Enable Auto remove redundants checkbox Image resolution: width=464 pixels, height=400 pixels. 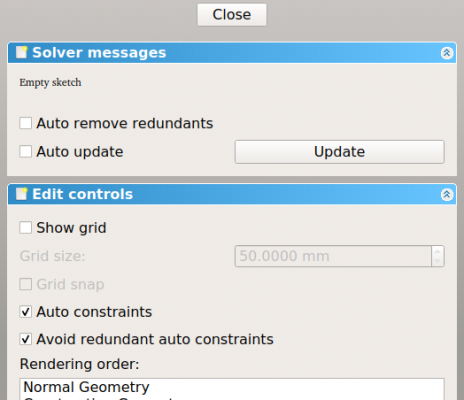26,123
